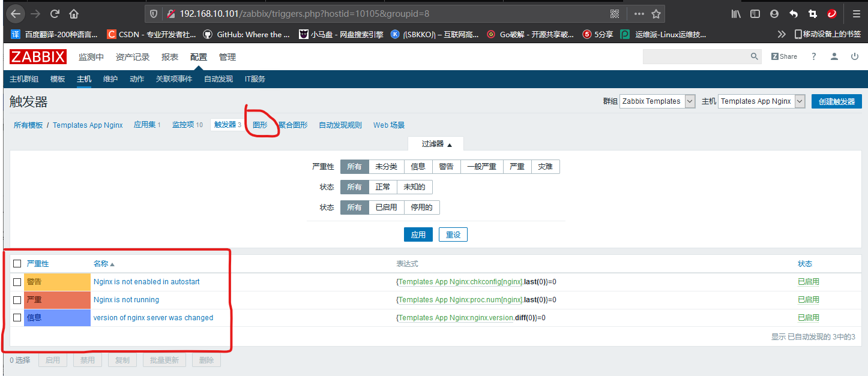Open the Firefox account icon
Viewport: 868px width, 376px height.
774,13
